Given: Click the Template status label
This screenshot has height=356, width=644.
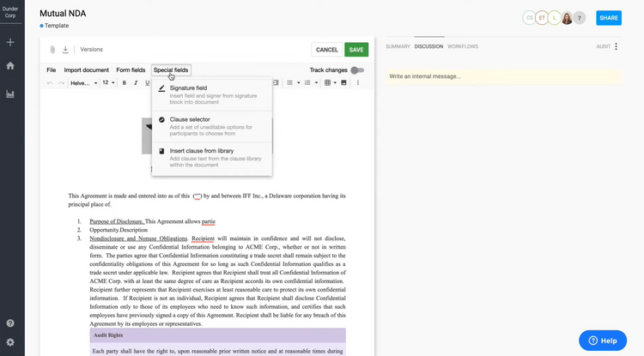Looking at the screenshot, I should (57, 26).
